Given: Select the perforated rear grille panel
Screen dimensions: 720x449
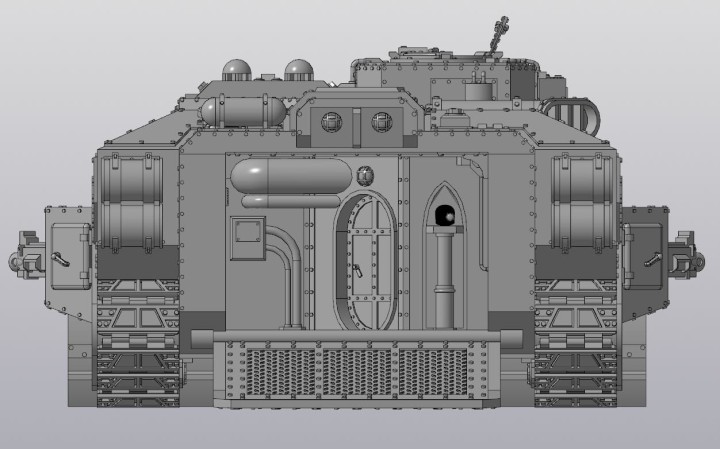Looking at the screenshot, I should pyautogui.click(x=357, y=371).
